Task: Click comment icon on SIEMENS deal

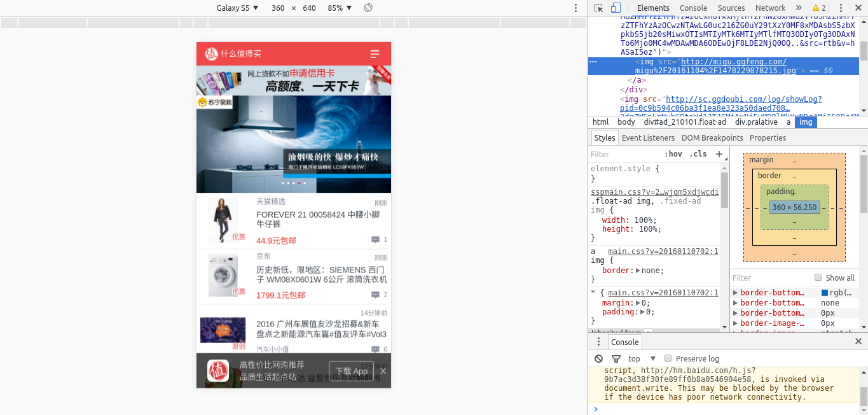Action: pyautogui.click(x=376, y=295)
